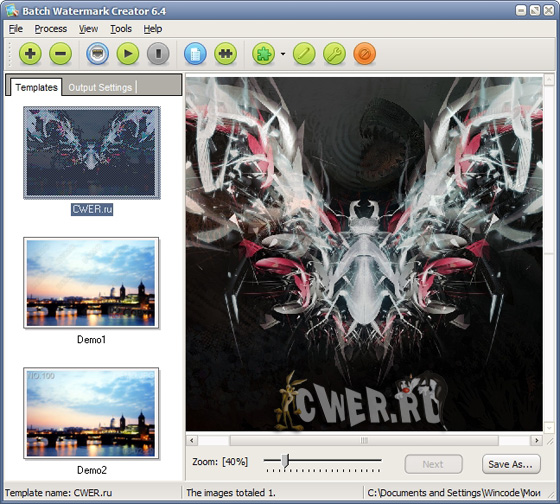Click the Documents and Settings path in status bar
The width and height of the screenshot is (560, 504).
tap(454, 493)
